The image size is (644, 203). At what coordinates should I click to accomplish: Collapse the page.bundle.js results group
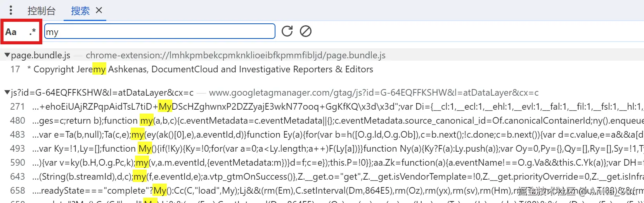[7, 55]
